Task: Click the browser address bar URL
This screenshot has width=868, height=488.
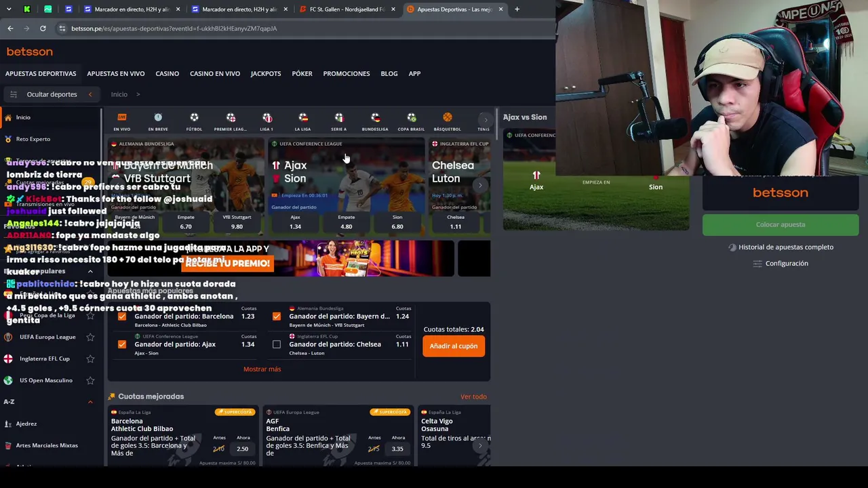Action: pyautogui.click(x=174, y=28)
